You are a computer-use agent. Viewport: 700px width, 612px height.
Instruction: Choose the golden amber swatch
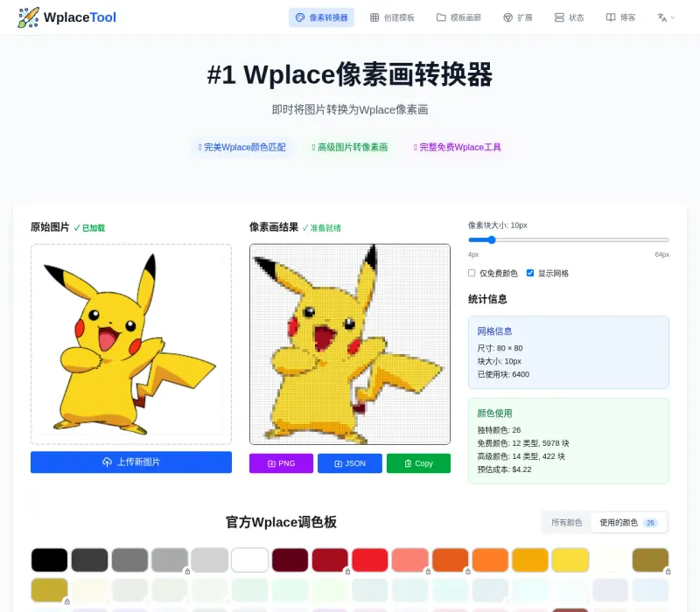[x=530, y=560]
